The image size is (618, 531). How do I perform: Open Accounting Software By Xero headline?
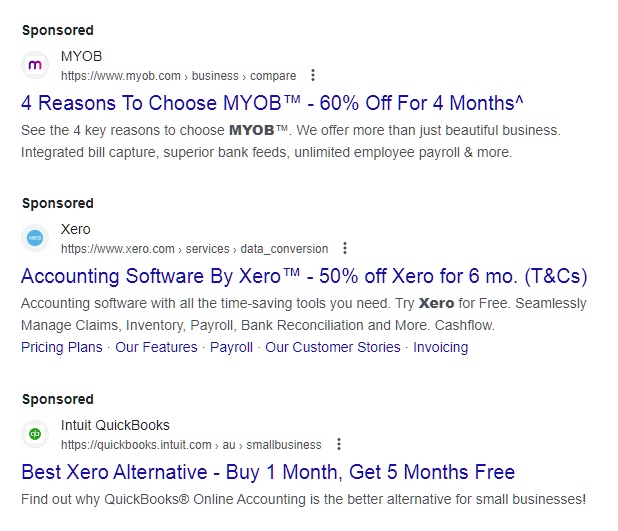tap(304, 276)
